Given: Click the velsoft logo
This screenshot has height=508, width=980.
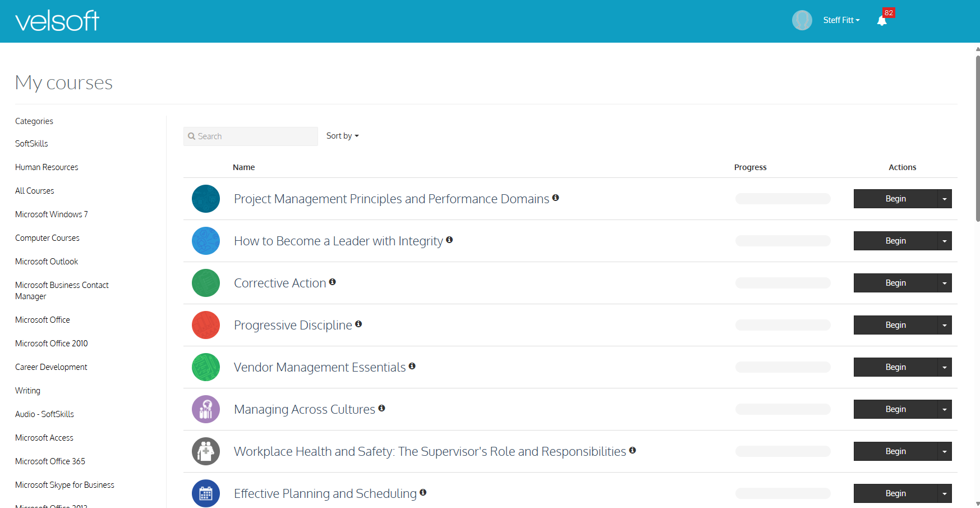Looking at the screenshot, I should (57, 20).
